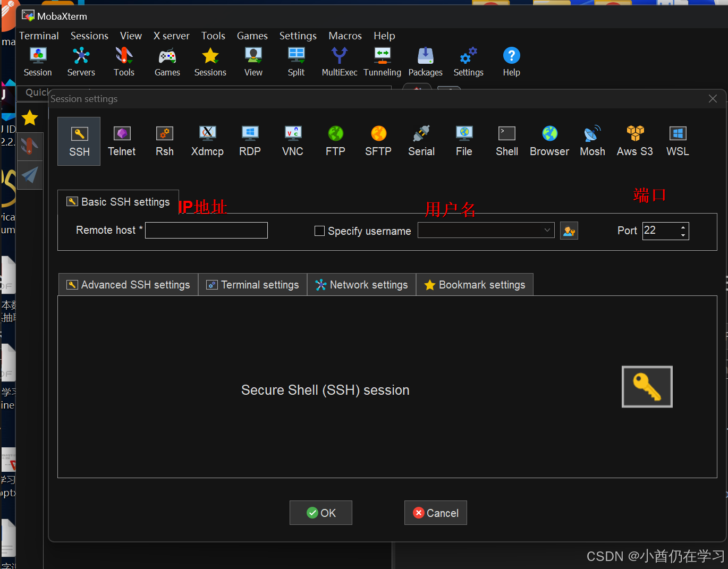The height and width of the screenshot is (569, 728).
Task: Open the Settings menu in menu bar
Action: [x=298, y=36]
